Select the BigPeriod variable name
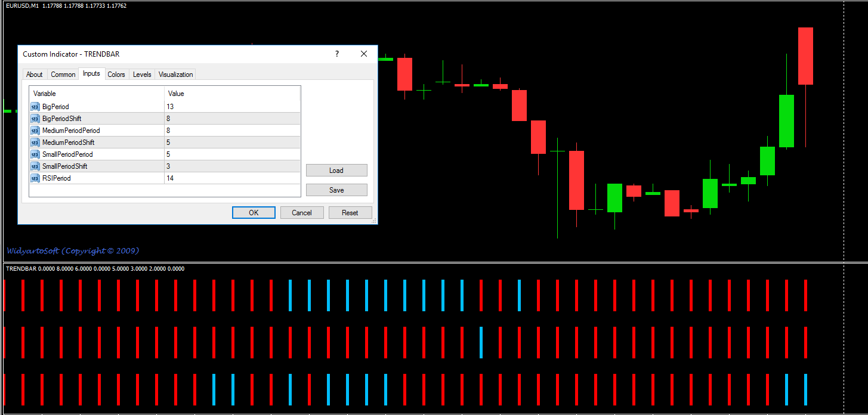Screen dimensions: 868x415 pyautogui.click(x=55, y=107)
